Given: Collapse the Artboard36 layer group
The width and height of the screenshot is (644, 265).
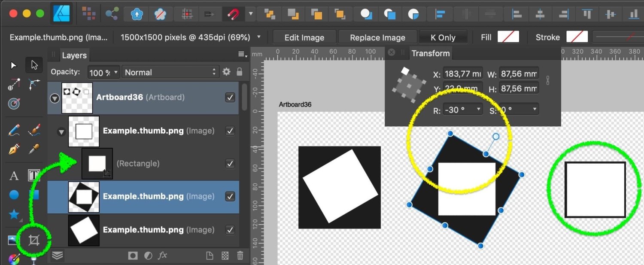Looking at the screenshot, I should tap(55, 98).
